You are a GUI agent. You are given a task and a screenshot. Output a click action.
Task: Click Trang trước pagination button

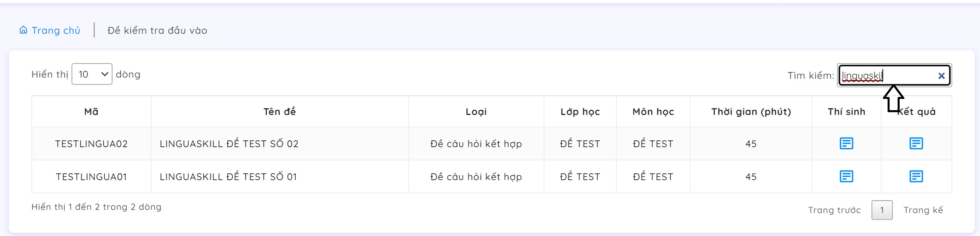tap(834, 210)
